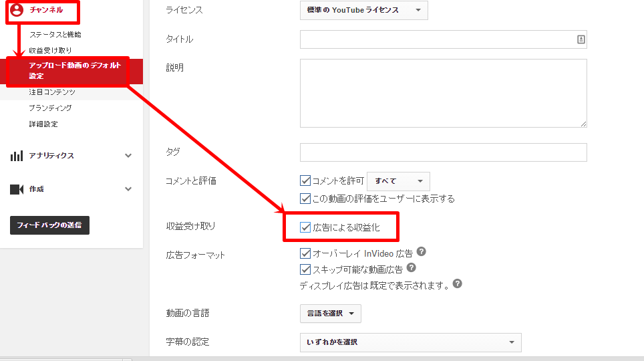Click the contact icon in the タイトル field

coord(581,39)
